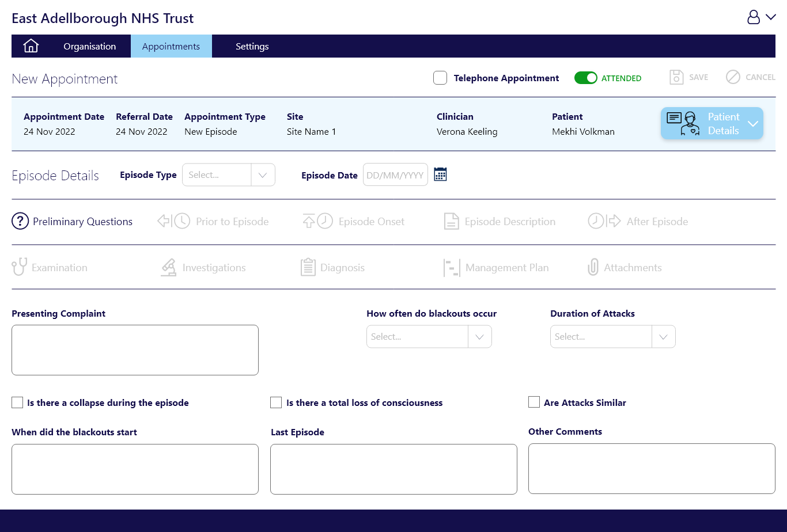Click the Preliminary Questions question-mark icon

click(x=20, y=221)
